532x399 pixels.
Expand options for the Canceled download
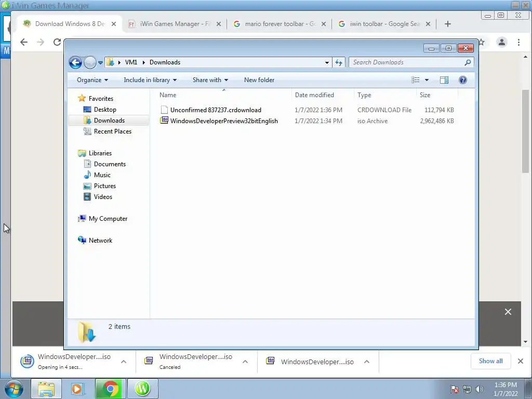tap(245, 362)
